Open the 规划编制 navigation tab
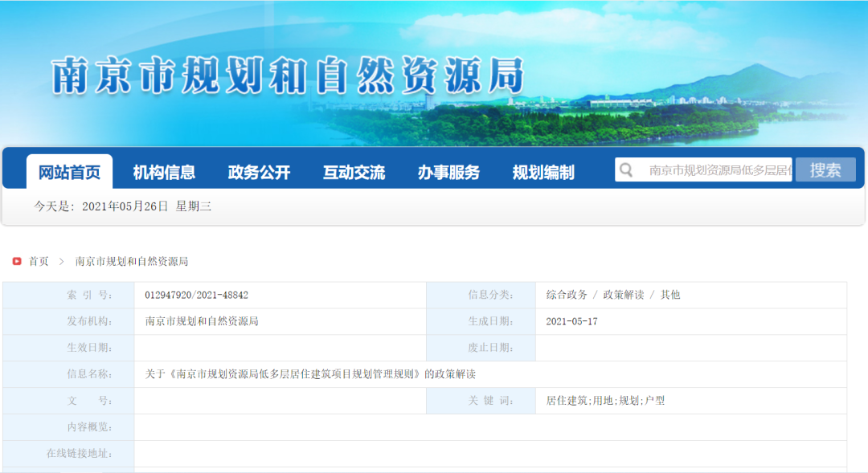Viewport: 868px width, 473px height. pyautogui.click(x=543, y=172)
